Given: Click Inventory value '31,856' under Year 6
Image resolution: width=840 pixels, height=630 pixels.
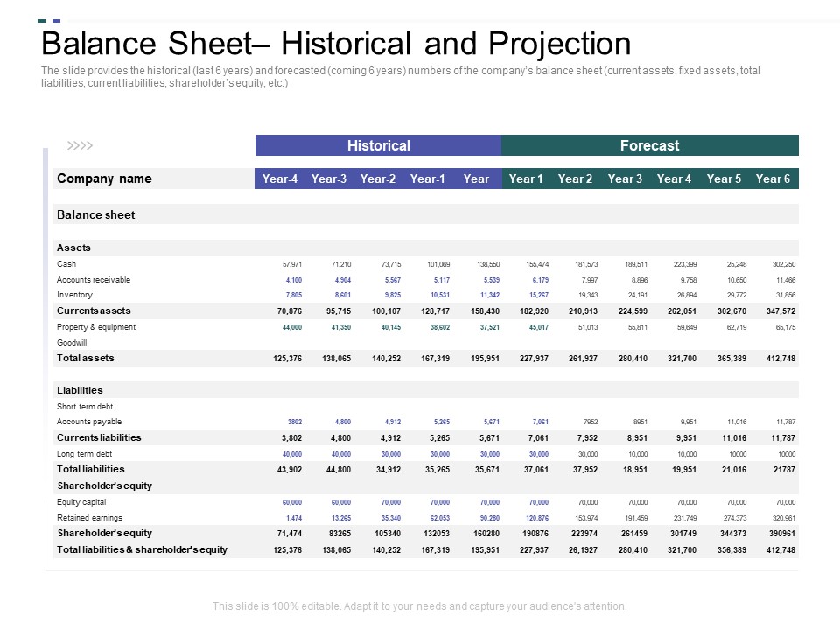Looking at the screenshot, I should point(786,295).
